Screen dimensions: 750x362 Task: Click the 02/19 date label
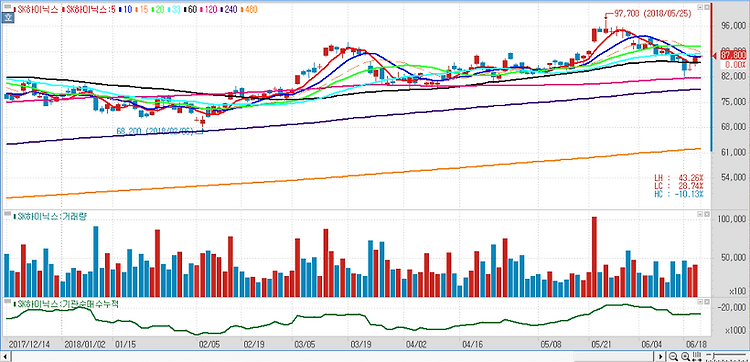tap(254, 344)
